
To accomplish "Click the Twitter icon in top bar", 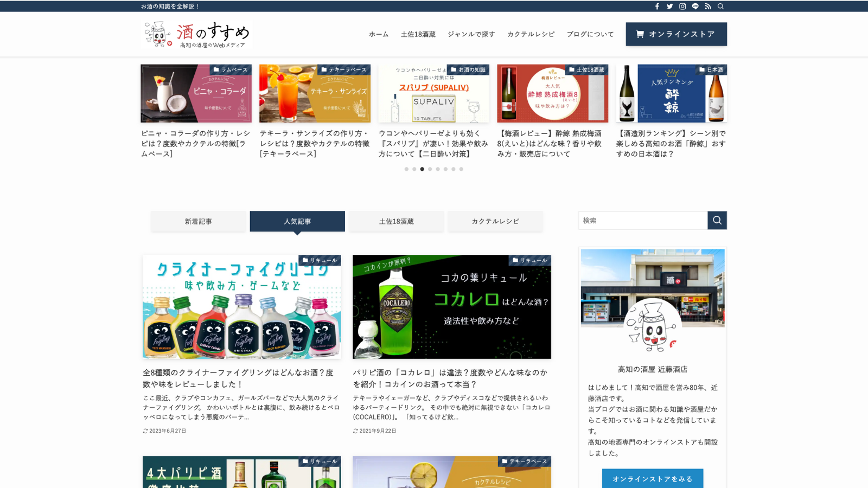I will point(670,7).
